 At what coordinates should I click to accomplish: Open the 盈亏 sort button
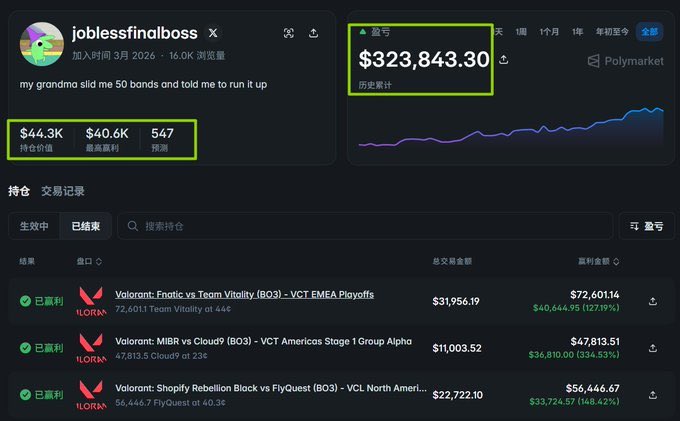[x=646, y=226]
